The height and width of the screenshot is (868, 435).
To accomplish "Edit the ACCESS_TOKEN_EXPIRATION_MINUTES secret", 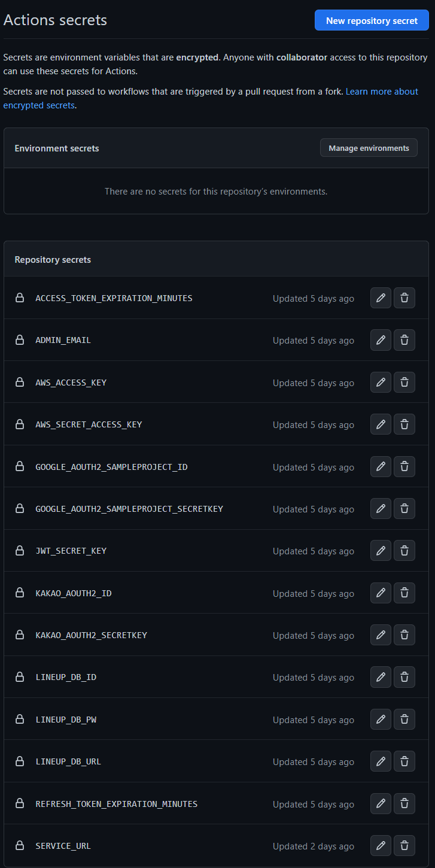I will (x=381, y=298).
